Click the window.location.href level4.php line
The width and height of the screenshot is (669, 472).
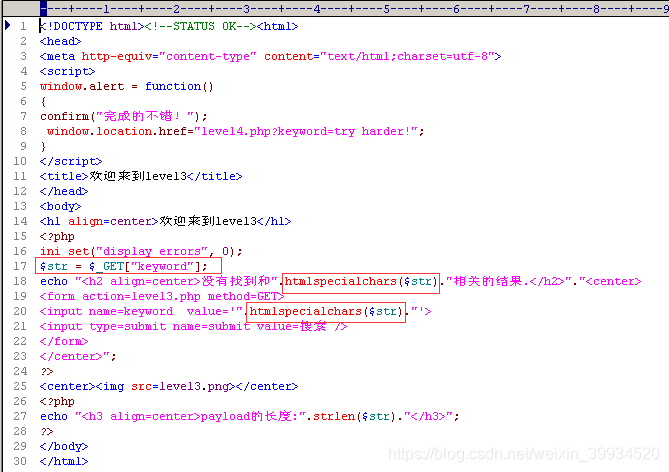236,131
